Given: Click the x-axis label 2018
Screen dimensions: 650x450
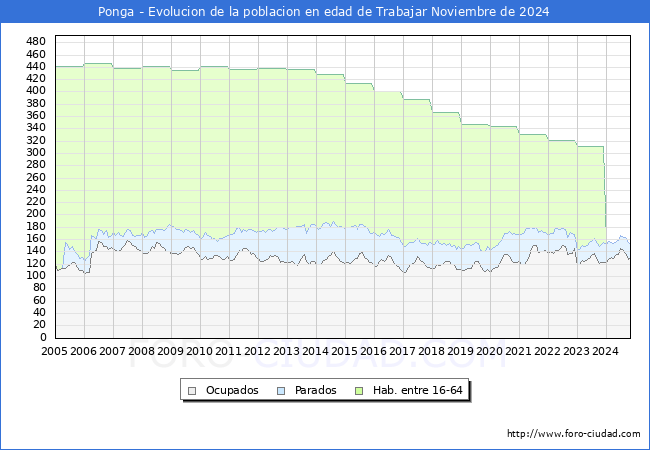Looking at the screenshot, I should click(x=432, y=351).
